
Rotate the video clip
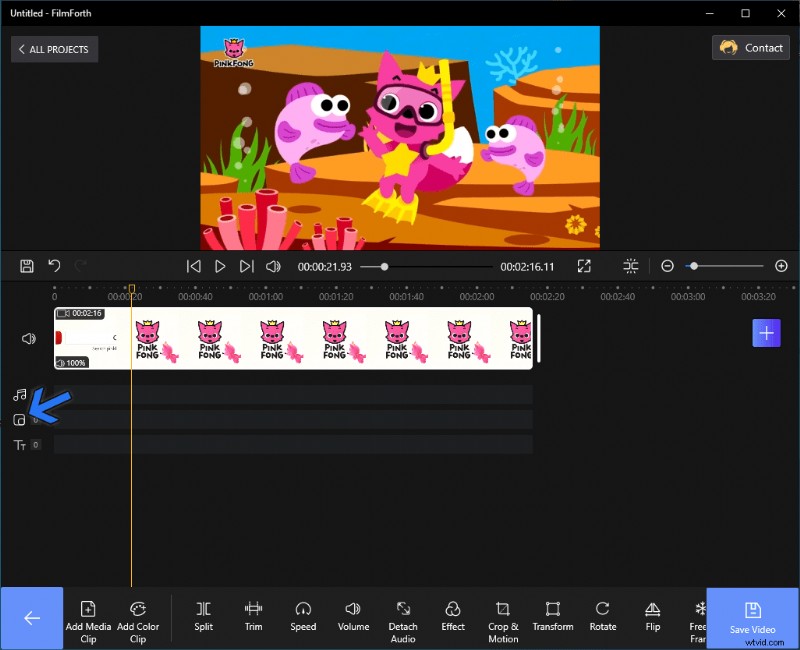coord(602,617)
